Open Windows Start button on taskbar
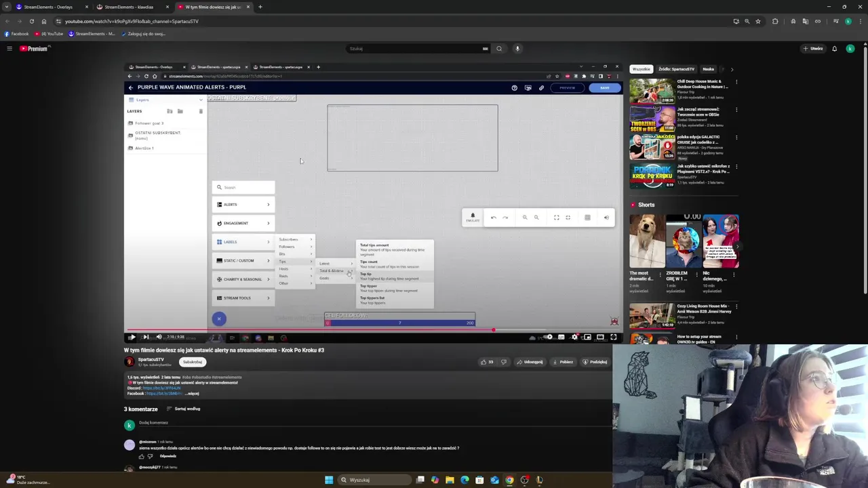This screenshot has height=488, width=868. pyautogui.click(x=329, y=480)
